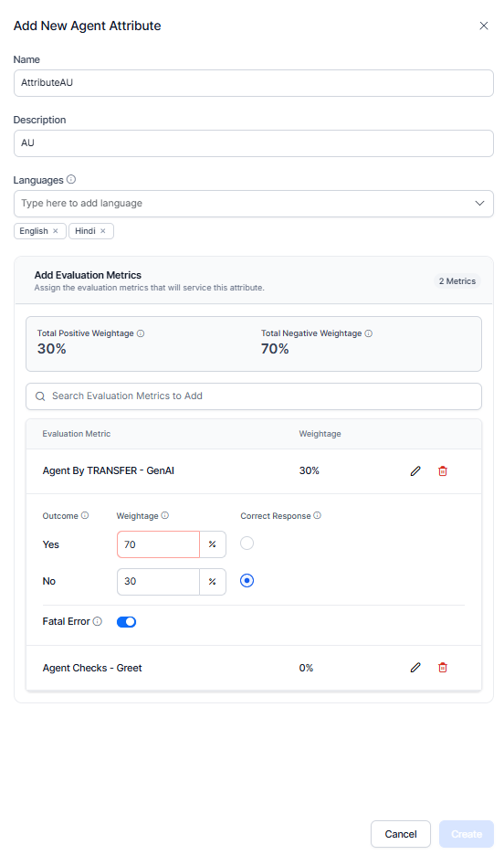Click the search magnifier icon
Viewport: 504px width, 855px height.
(40, 396)
